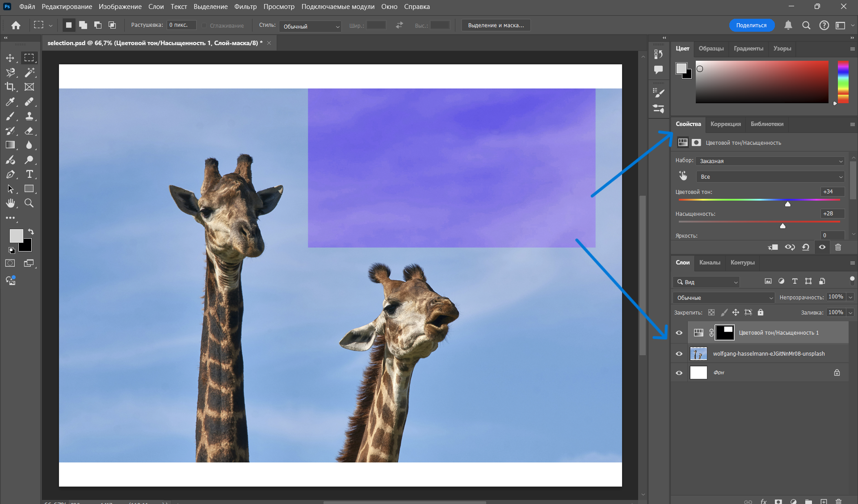Switch to the Каналы tab

(x=710, y=263)
